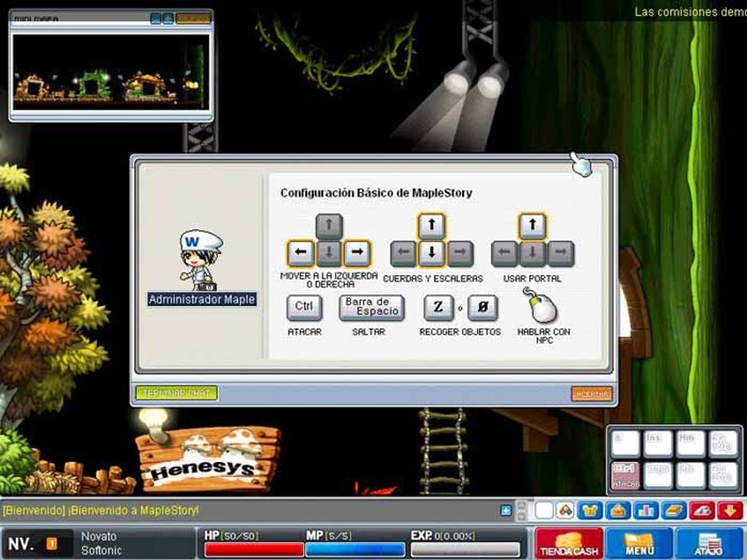Click the orange world map button on minimap
This screenshot has width=747, height=560.
[x=193, y=18]
